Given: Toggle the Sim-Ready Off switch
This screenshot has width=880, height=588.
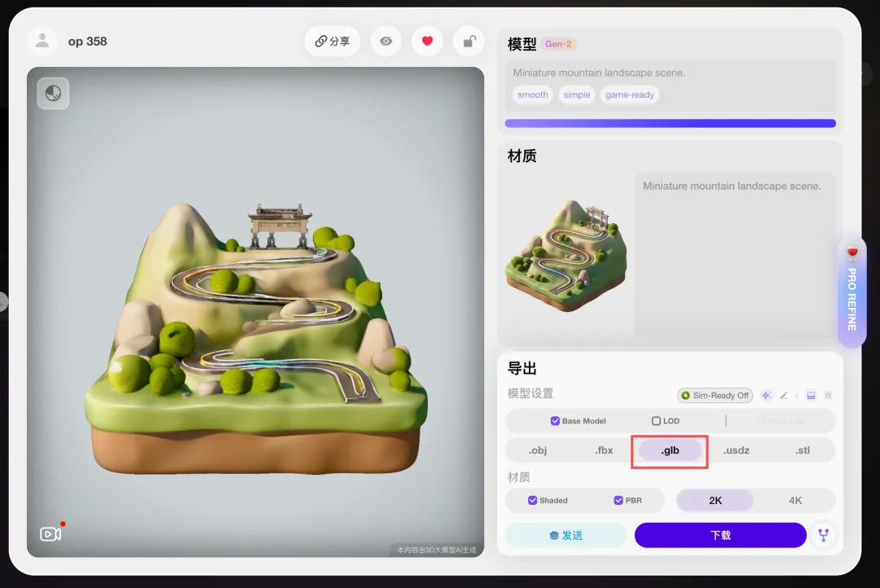Looking at the screenshot, I should tap(715, 396).
